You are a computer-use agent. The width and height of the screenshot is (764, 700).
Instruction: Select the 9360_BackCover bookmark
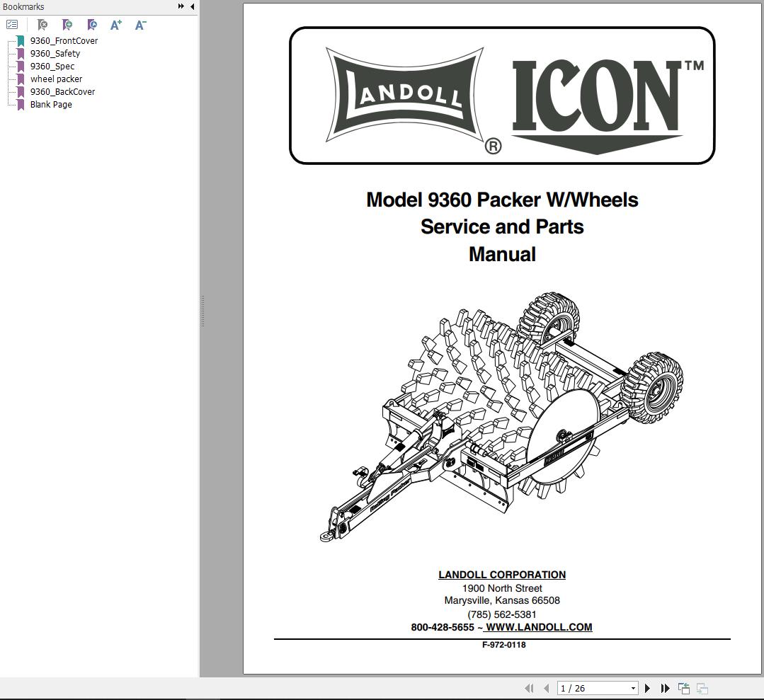(62, 91)
